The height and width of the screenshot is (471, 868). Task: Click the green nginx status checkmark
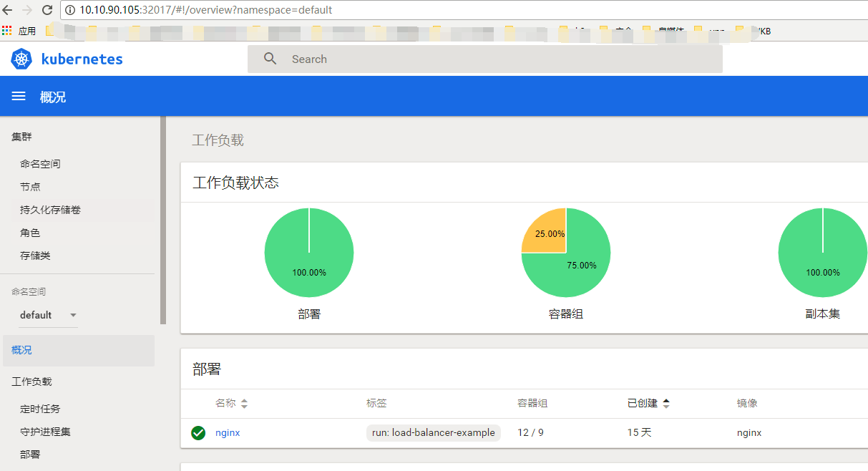click(x=198, y=433)
